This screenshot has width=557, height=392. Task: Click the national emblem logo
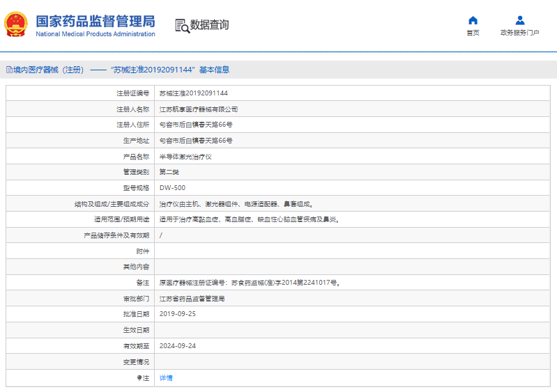coord(15,24)
